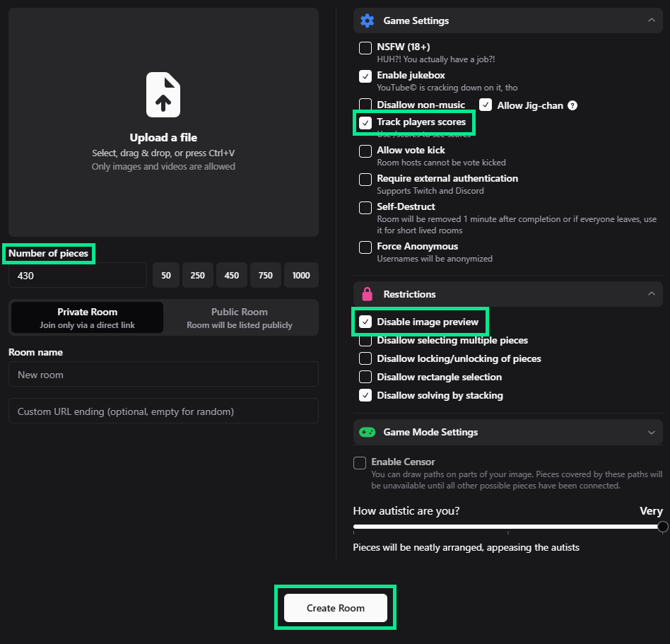Image resolution: width=670 pixels, height=644 pixels.
Task: Toggle Allow Jig-chan checkbox
Action: tap(486, 105)
